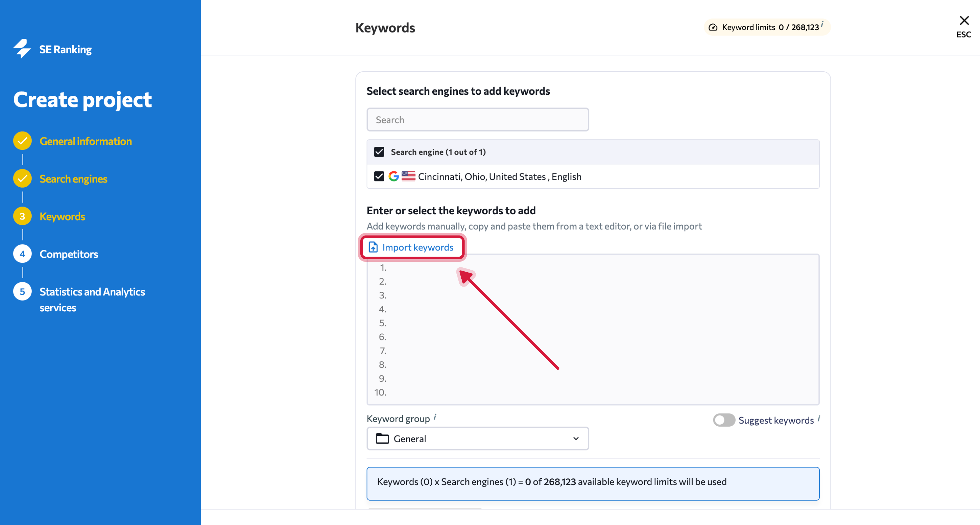The width and height of the screenshot is (980, 525).
Task: Click the info icon beside Keyword limits
Action: click(x=822, y=24)
